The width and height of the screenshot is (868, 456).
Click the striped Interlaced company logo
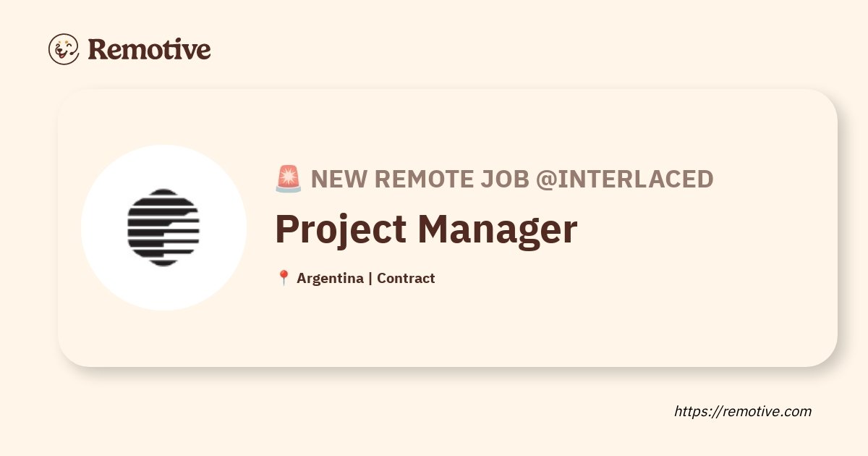163,227
